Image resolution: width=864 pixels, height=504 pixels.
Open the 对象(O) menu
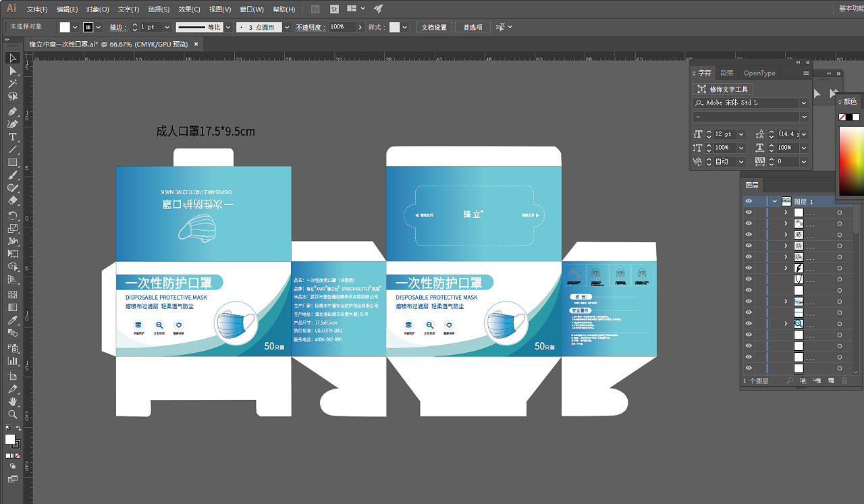(98, 9)
